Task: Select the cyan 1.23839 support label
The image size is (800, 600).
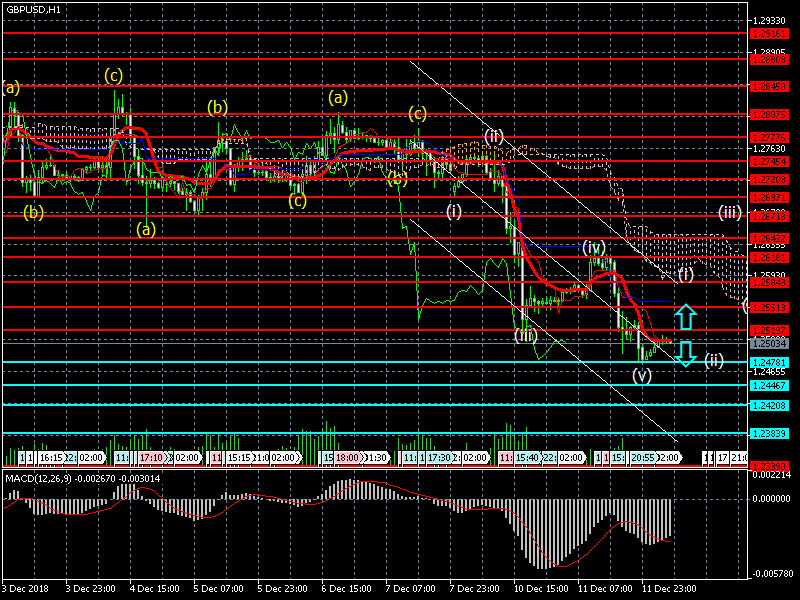Action: click(769, 434)
